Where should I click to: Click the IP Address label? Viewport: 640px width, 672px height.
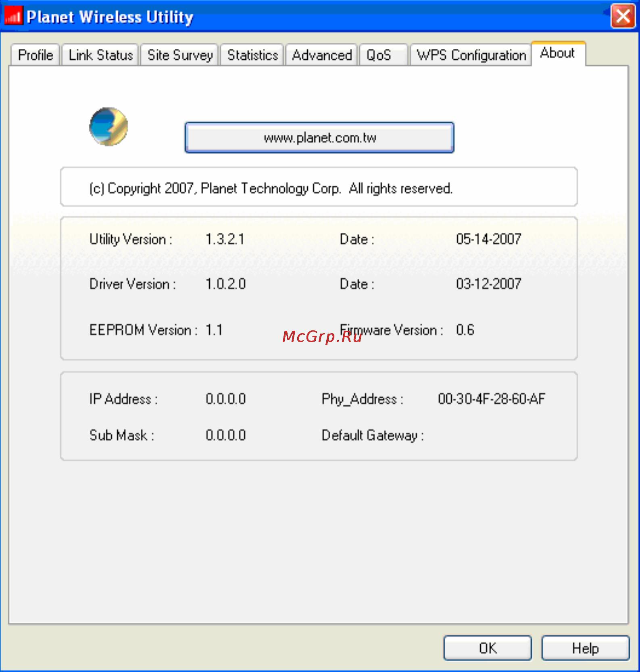point(123,399)
